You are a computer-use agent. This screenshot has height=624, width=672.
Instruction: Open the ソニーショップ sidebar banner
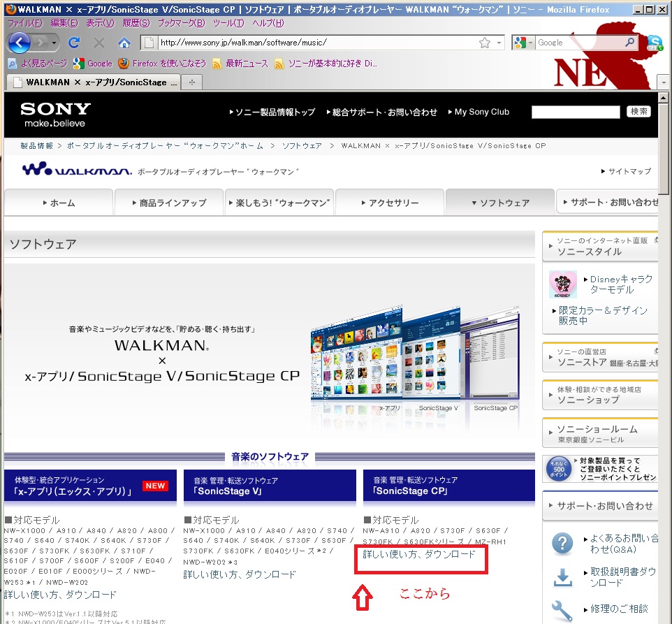point(600,395)
